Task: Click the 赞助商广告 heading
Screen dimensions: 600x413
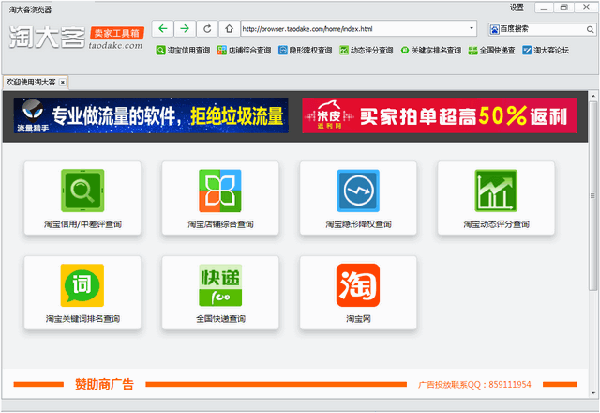Action: pos(104,384)
